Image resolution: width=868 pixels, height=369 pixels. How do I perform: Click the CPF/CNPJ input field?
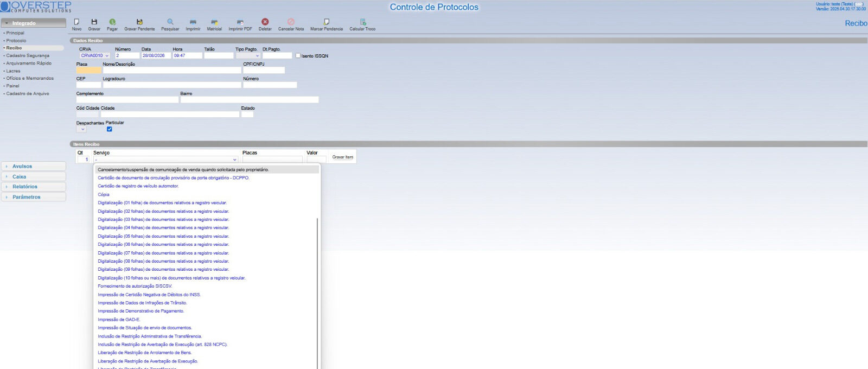tap(264, 70)
